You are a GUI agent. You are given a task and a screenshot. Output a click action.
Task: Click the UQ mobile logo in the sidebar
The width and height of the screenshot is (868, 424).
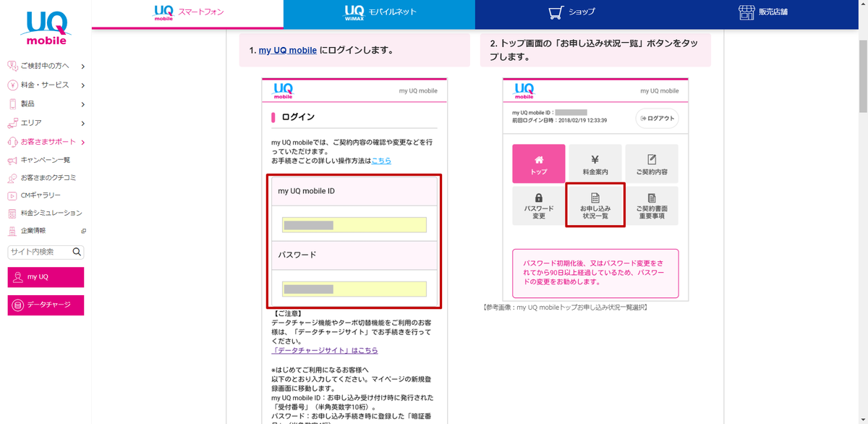(46, 28)
